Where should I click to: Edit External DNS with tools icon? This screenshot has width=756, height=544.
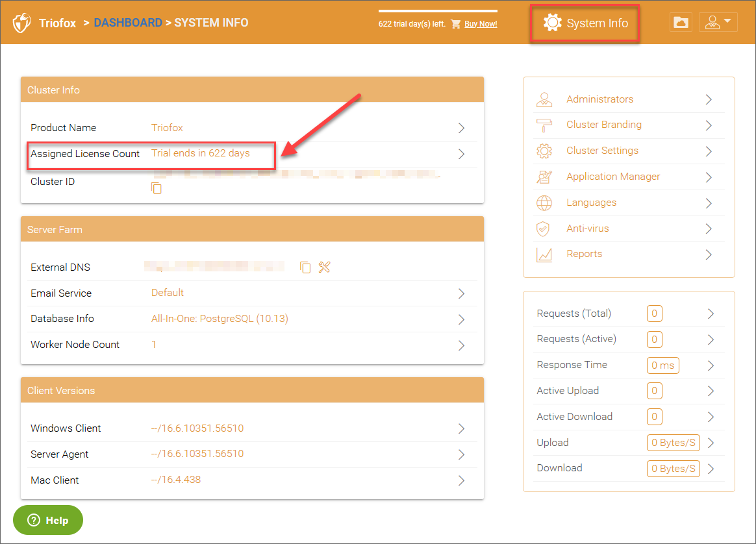click(325, 267)
